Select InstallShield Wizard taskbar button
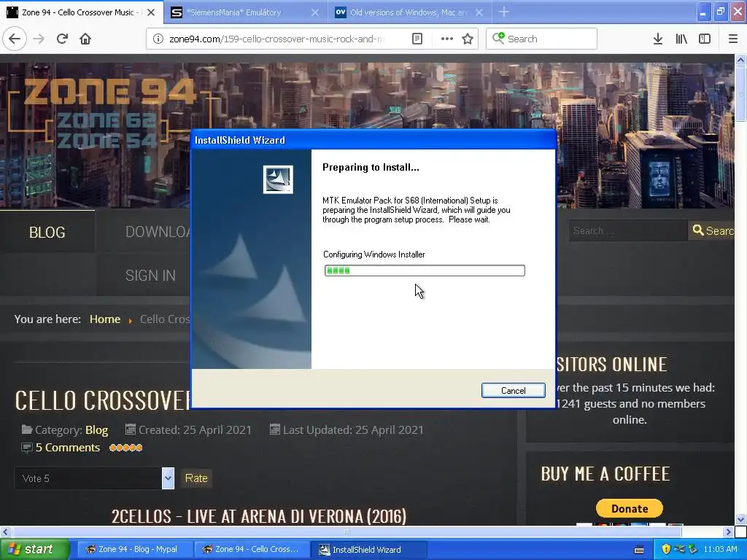The image size is (747, 560). coord(368,550)
